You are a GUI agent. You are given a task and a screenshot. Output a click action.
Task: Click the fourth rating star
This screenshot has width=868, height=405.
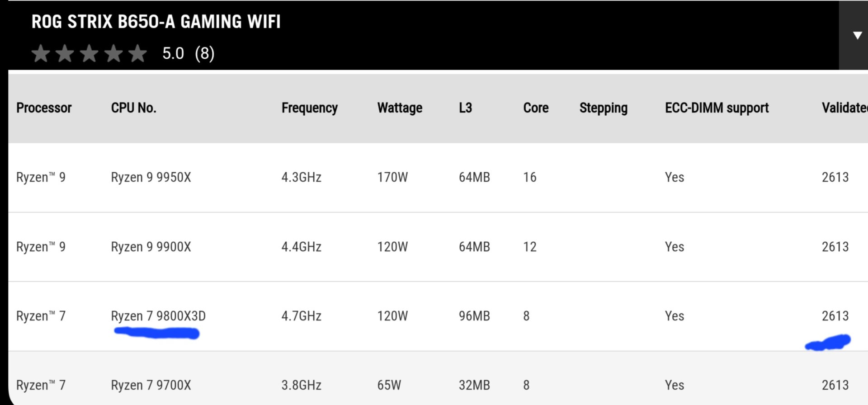point(113,53)
